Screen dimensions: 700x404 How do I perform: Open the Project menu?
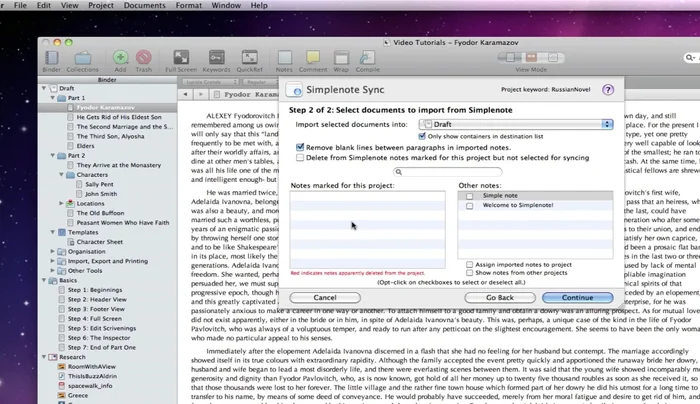click(x=100, y=5)
